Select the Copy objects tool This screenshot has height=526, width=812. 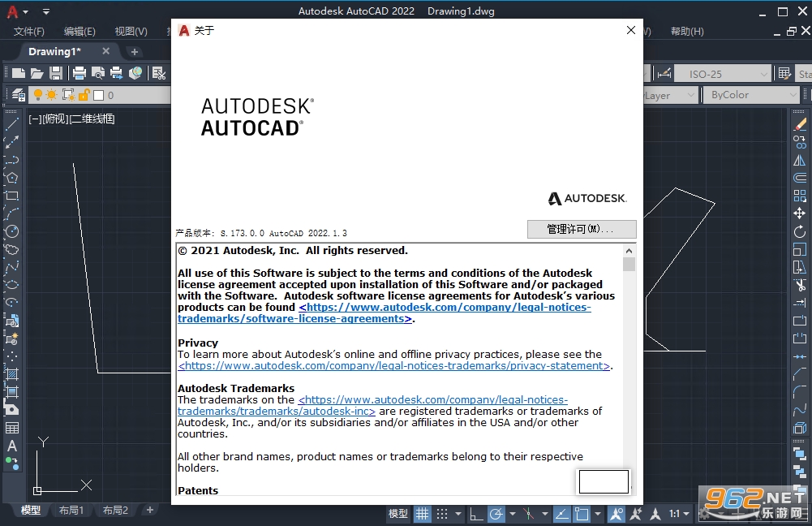800,142
